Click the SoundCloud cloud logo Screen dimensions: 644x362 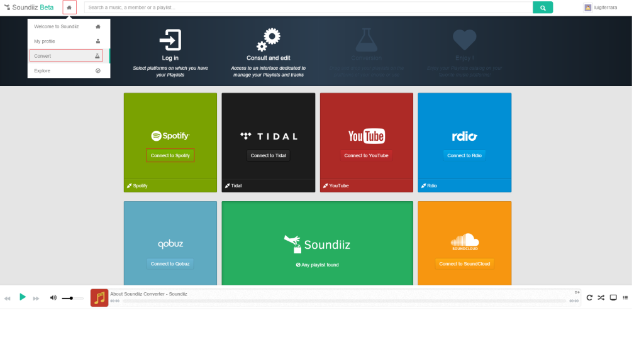click(x=465, y=242)
